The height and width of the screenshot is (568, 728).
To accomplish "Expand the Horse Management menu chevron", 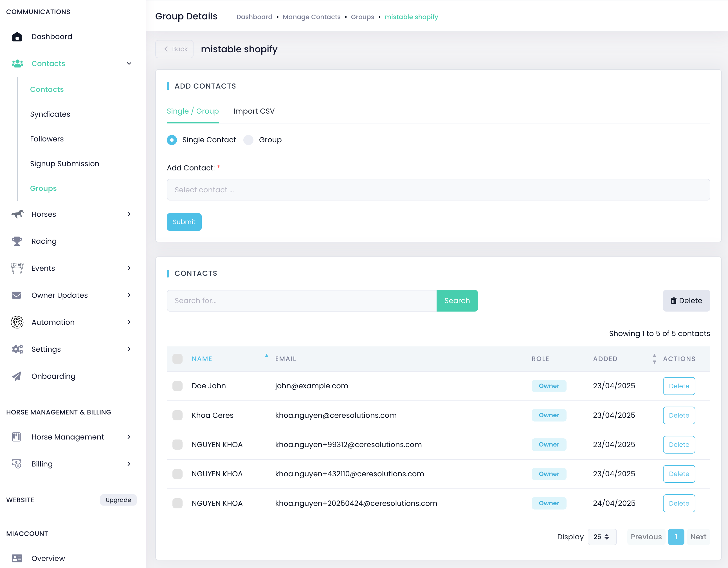I will point(129,437).
